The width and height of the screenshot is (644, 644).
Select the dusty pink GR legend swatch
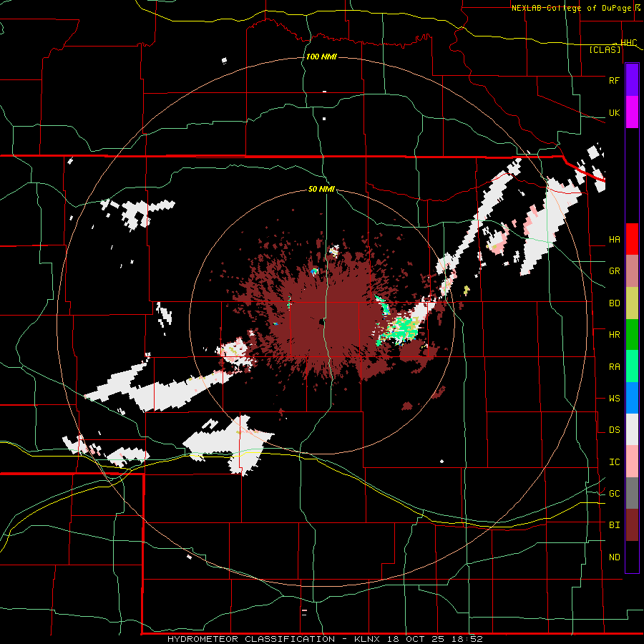[x=632, y=271]
